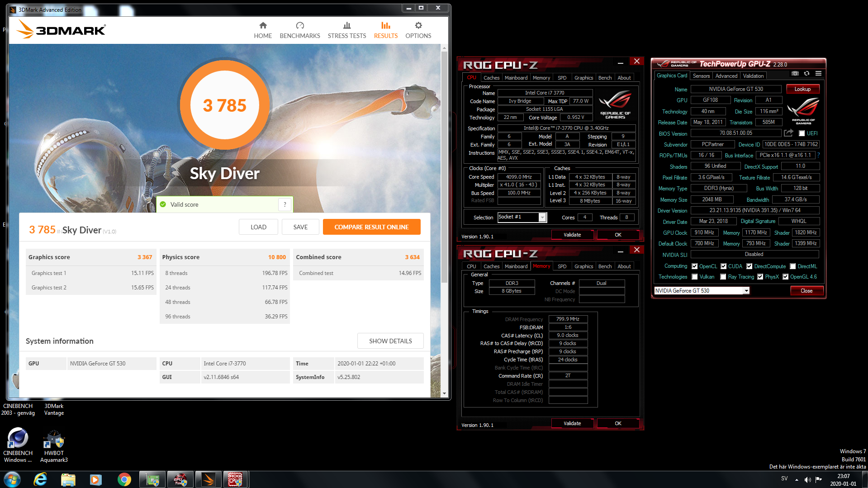
Task: Launch Google Chrome from taskbar
Action: point(124,479)
